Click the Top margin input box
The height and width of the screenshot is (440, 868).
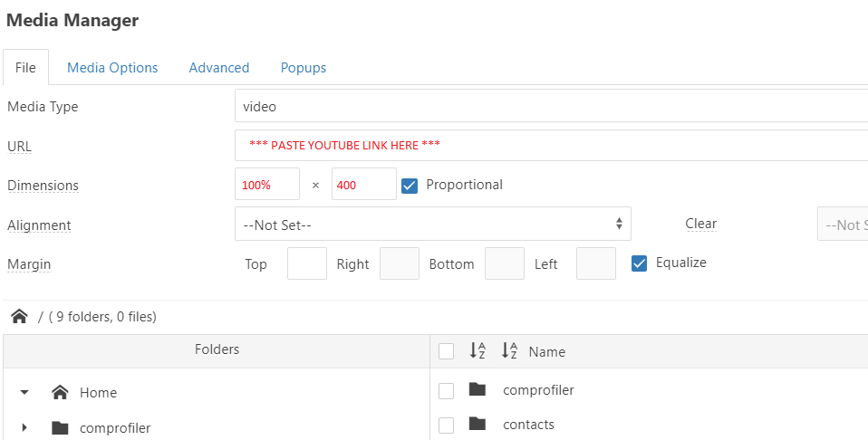[306, 263]
